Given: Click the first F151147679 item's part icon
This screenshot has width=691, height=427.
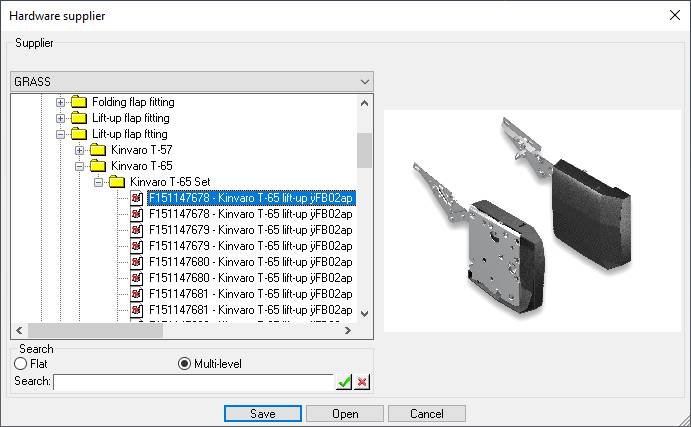Looking at the screenshot, I should [137, 230].
